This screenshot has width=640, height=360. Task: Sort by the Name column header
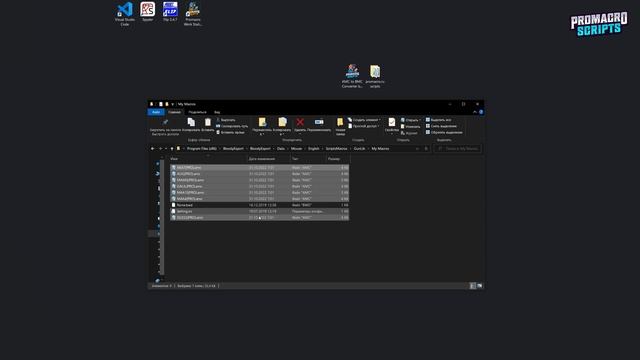pos(208,159)
